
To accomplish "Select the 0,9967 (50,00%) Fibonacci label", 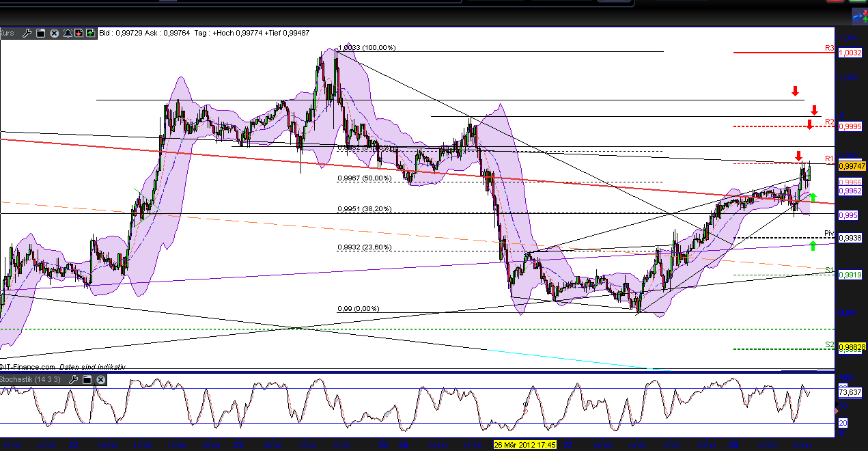I will [x=365, y=178].
